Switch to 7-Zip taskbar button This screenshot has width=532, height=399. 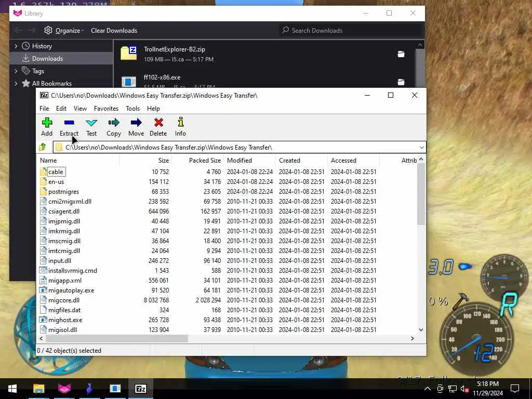click(141, 389)
